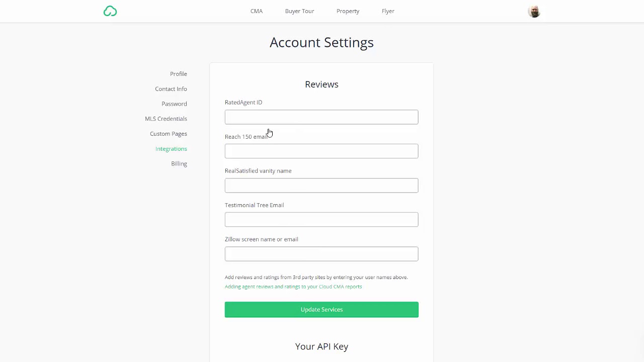Click the RatedAgent ID input field
The height and width of the screenshot is (362, 644).
pyautogui.click(x=321, y=117)
